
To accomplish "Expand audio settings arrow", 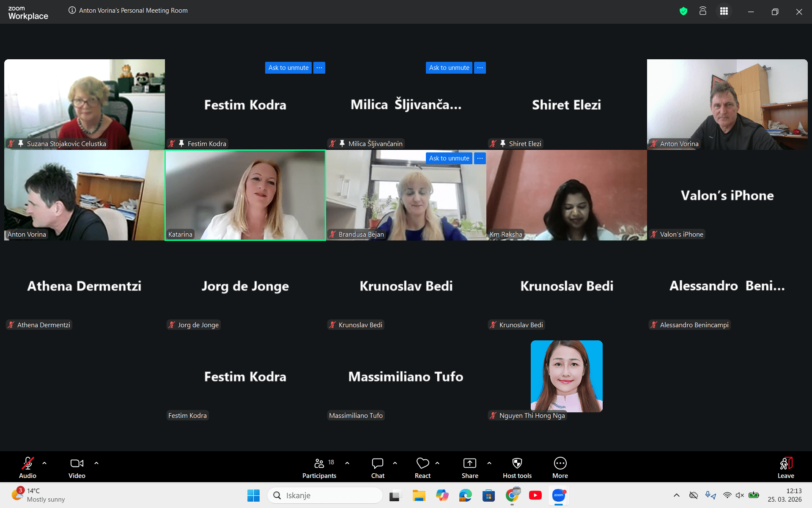I will tap(44, 463).
